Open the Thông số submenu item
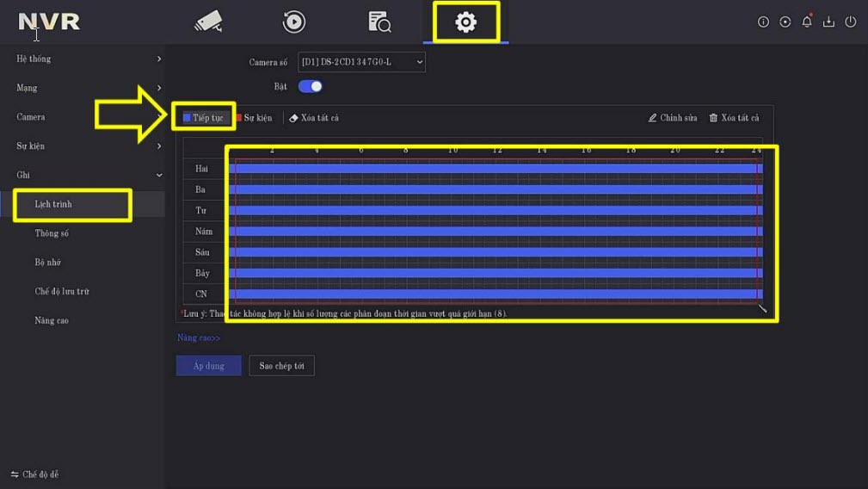 pos(52,233)
